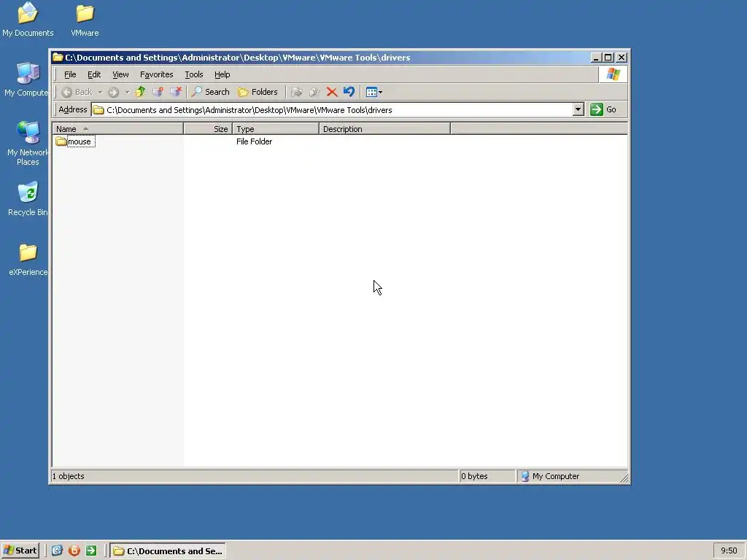The height and width of the screenshot is (560, 747).
Task: Click '1 objects' in status bar
Action: click(x=68, y=476)
